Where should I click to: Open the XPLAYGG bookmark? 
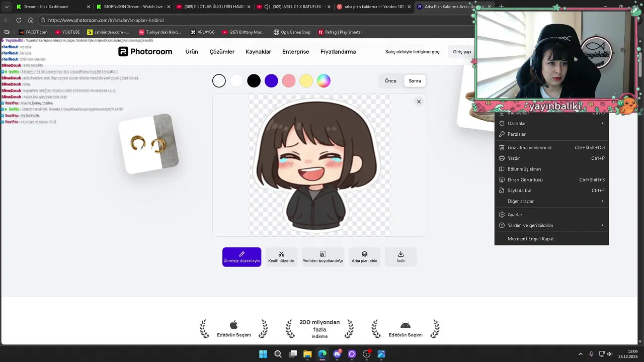tap(203, 32)
